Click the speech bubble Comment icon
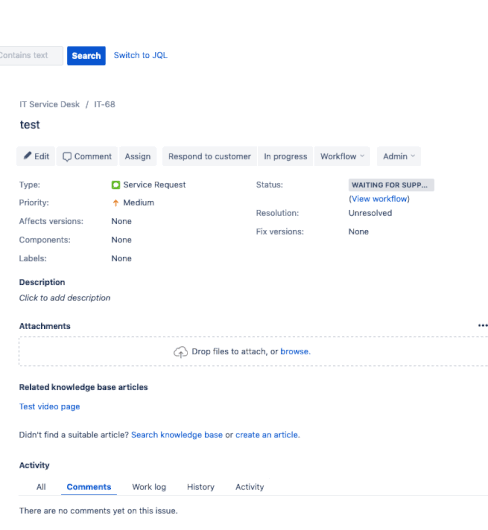This screenshot has width=488, height=530. pos(67,156)
